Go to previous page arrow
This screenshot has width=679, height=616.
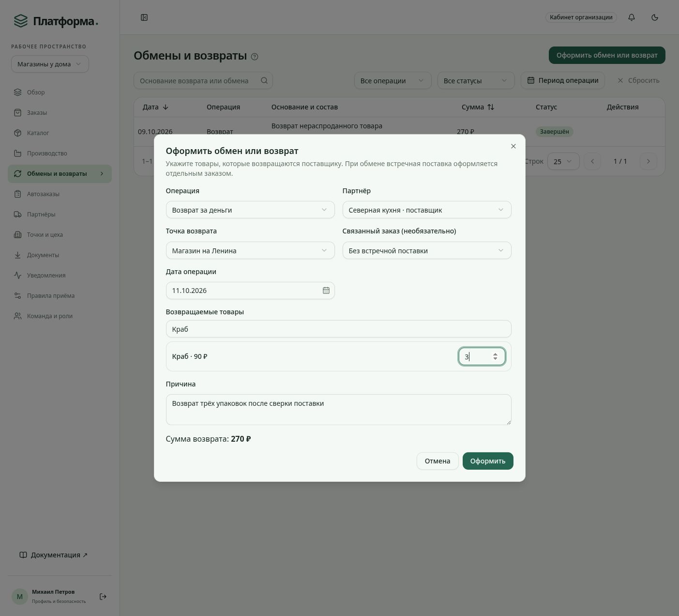tap(592, 161)
